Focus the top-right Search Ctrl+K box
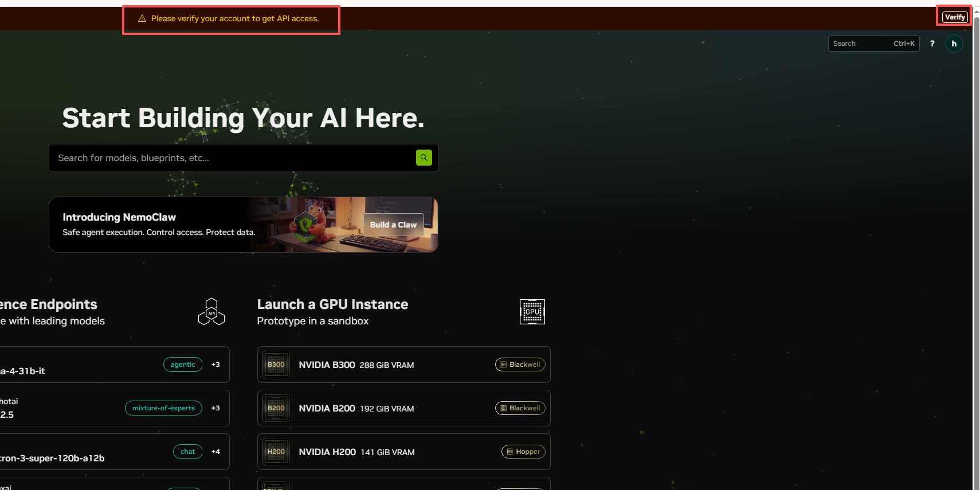980x490 pixels. coord(873,44)
